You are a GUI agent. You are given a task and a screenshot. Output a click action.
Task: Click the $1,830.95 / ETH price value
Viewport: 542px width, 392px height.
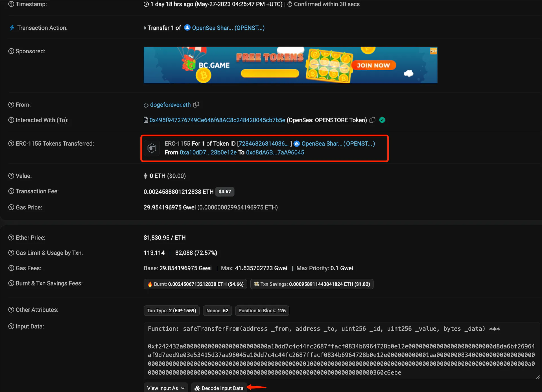[165, 238]
